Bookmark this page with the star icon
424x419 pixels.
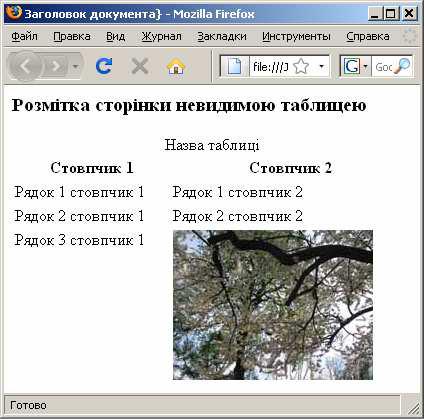[302, 67]
